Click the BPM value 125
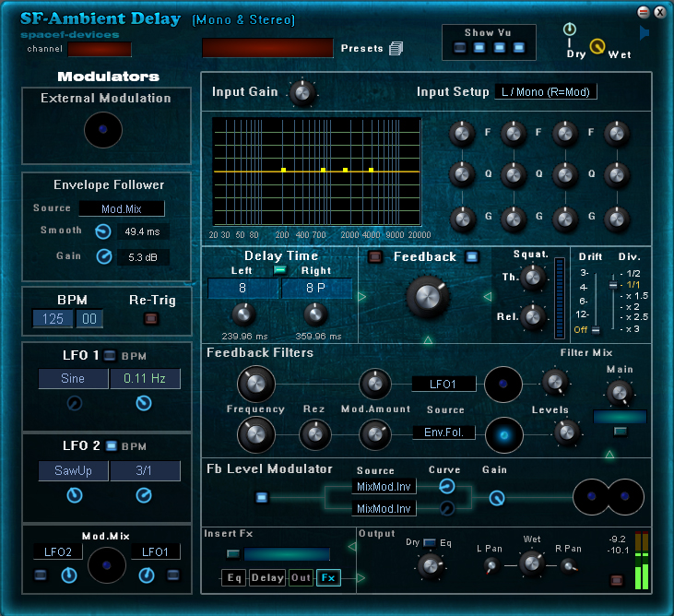This screenshot has height=616, width=674. [x=53, y=318]
